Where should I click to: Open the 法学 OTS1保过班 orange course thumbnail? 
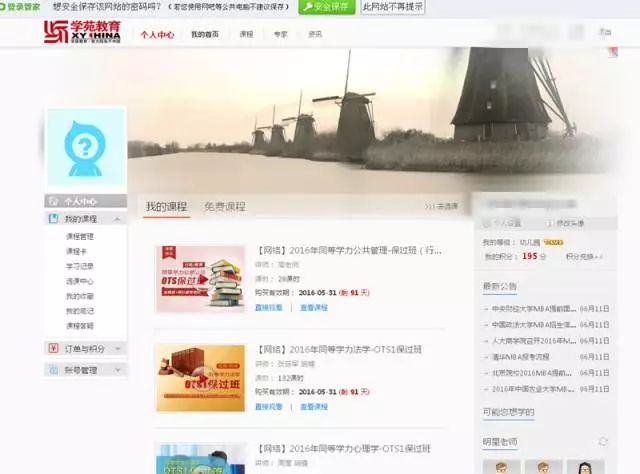click(200, 378)
